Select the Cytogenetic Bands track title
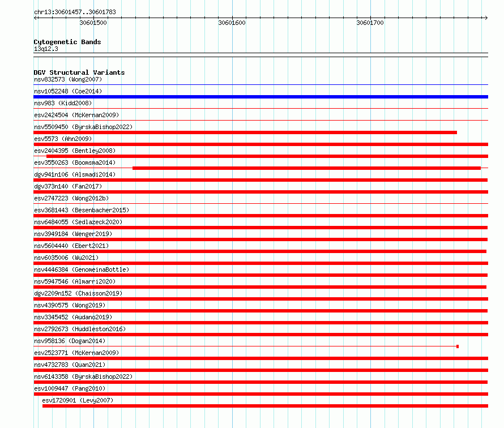Screen dimensions: 504x428 (x=67, y=42)
